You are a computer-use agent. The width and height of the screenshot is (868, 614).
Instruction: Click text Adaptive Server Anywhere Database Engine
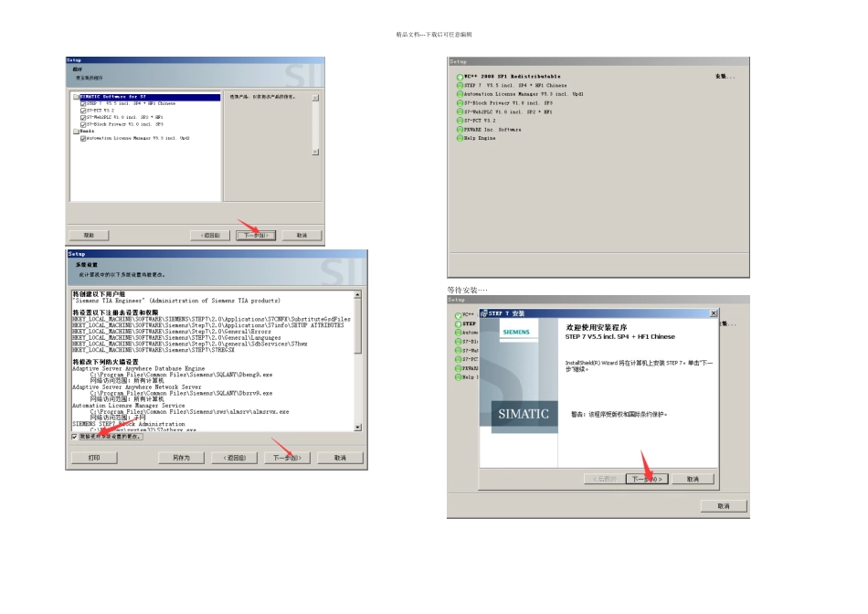138,369
